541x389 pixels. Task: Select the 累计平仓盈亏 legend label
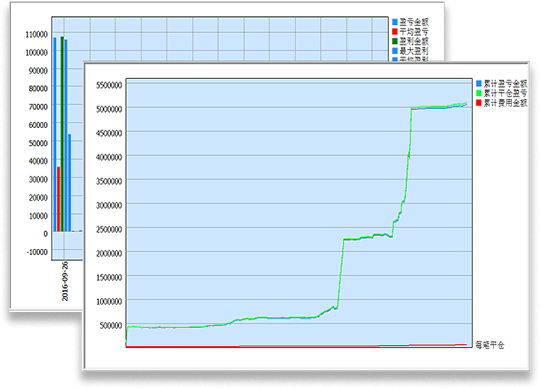[505, 93]
